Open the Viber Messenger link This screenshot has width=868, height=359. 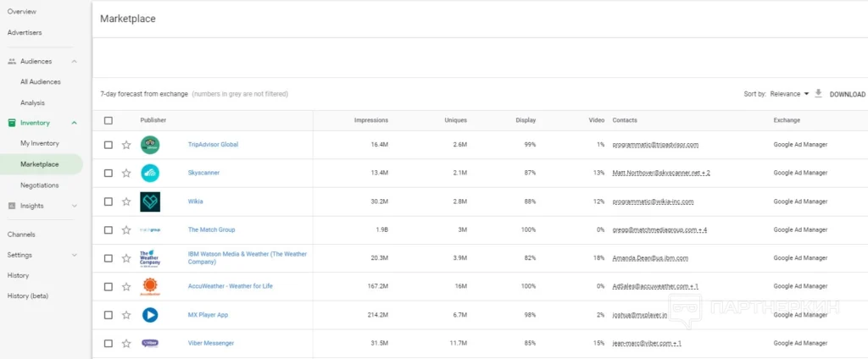click(211, 344)
